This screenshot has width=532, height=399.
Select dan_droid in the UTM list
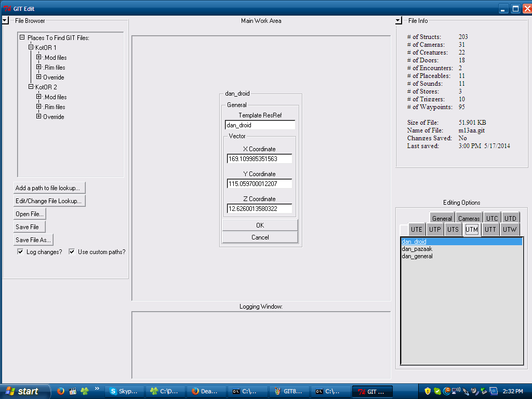point(461,241)
